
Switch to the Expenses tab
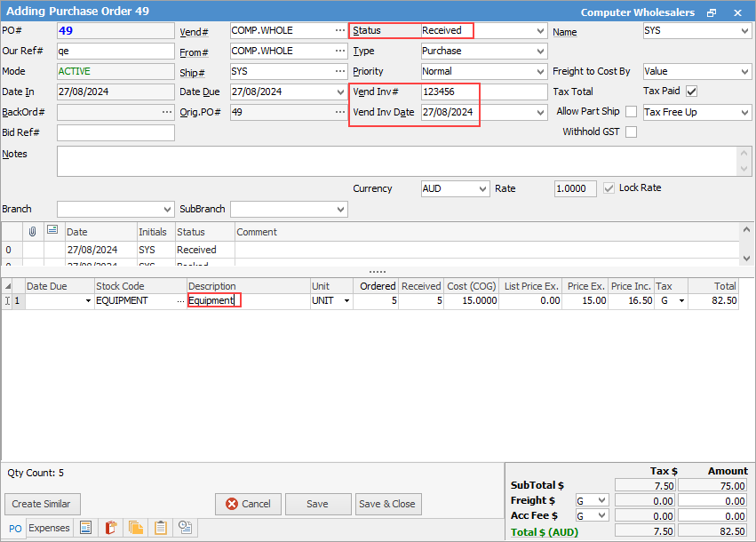click(49, 528)
